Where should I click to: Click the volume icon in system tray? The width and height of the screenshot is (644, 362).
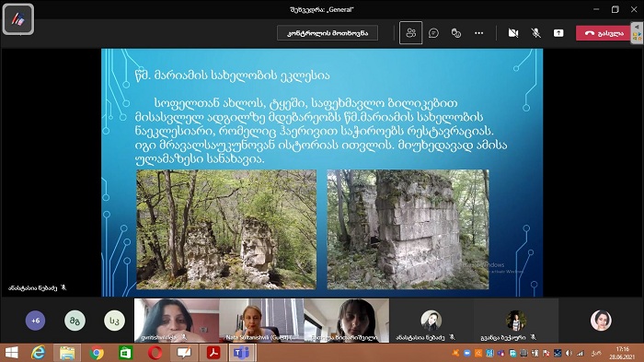tap(569, 353)
